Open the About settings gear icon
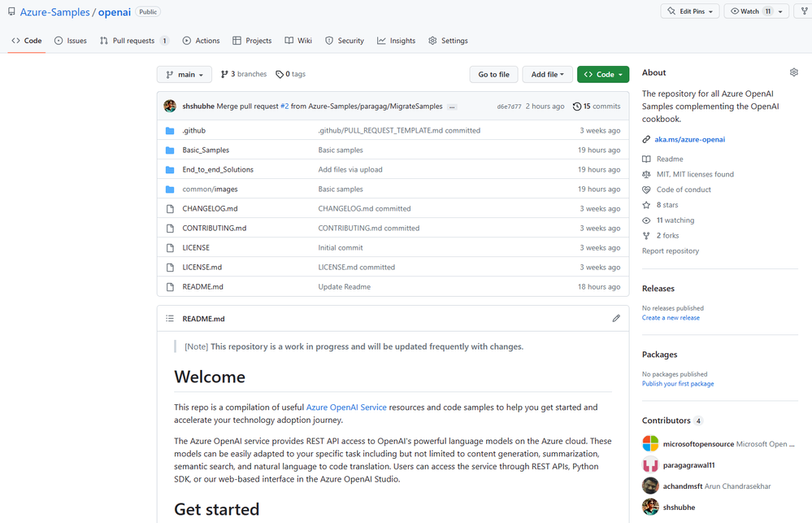The height and width of the screenshot is (523, 812). (794, 72)
